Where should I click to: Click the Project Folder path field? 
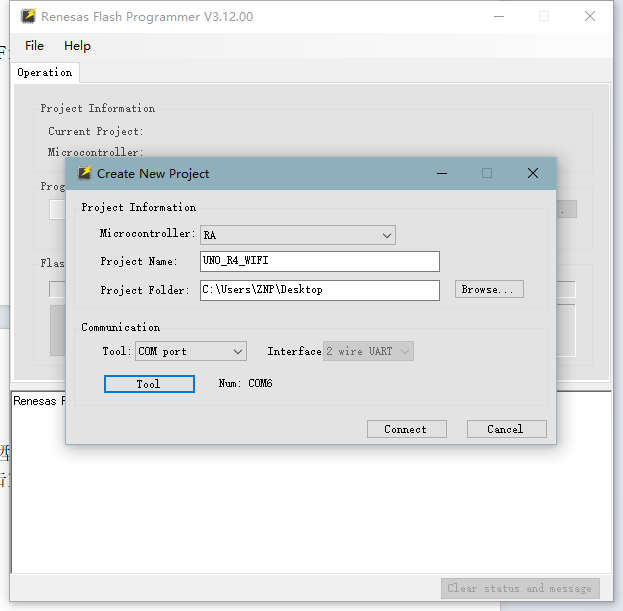coord(320,290)
